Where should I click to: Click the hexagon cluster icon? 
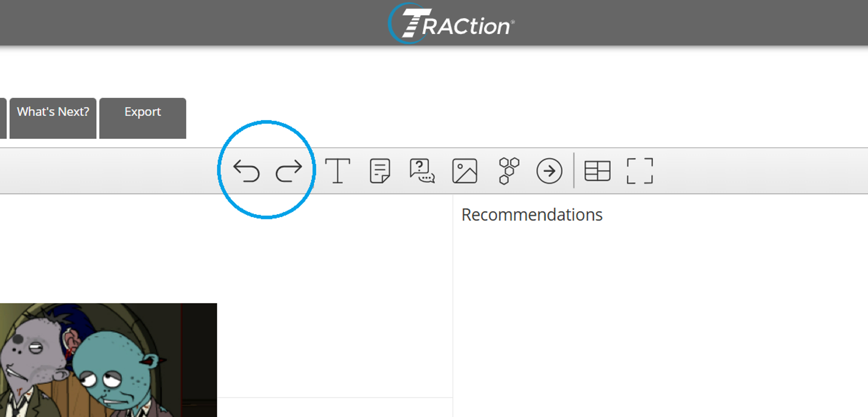pos(509,171)
